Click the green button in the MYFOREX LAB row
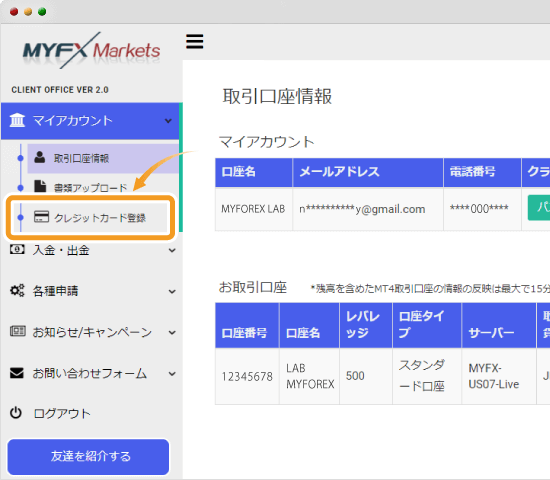This screenshot has width=550, height=480. tap(539, 208)
